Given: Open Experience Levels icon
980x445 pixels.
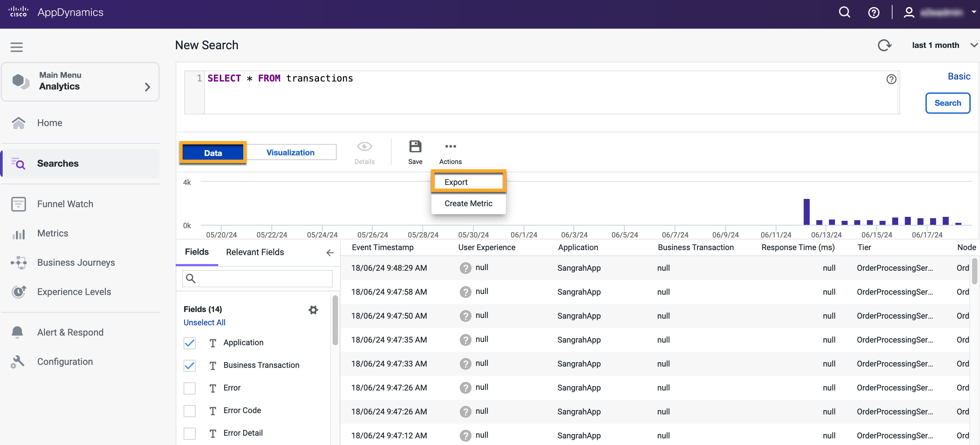Looking at the screenshot, I should pos(18,291).
